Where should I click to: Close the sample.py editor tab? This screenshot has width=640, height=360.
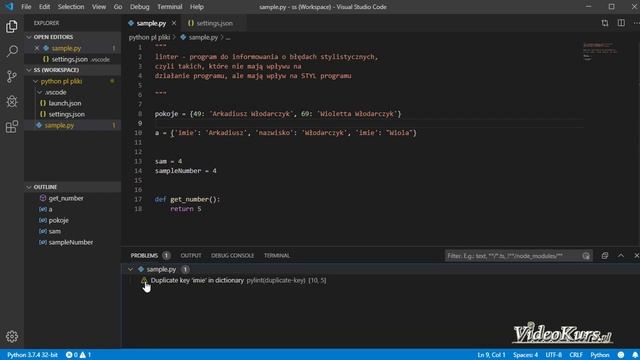coord(174,23)
